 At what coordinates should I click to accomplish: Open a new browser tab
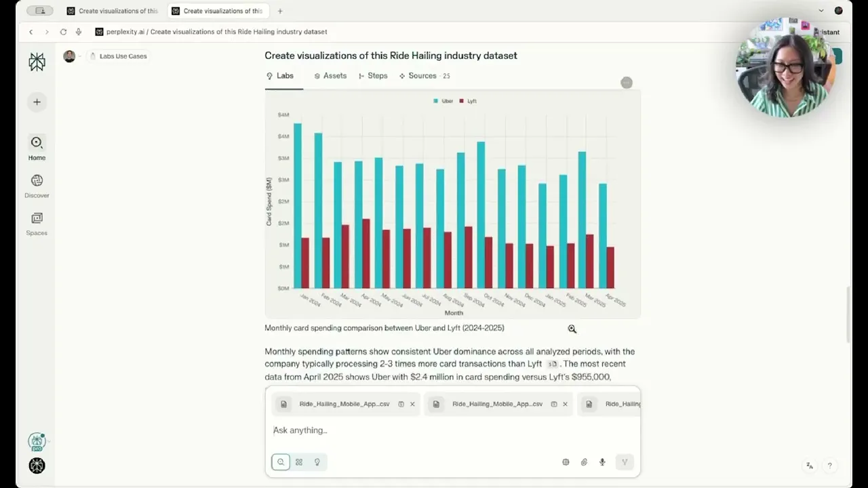280,11
